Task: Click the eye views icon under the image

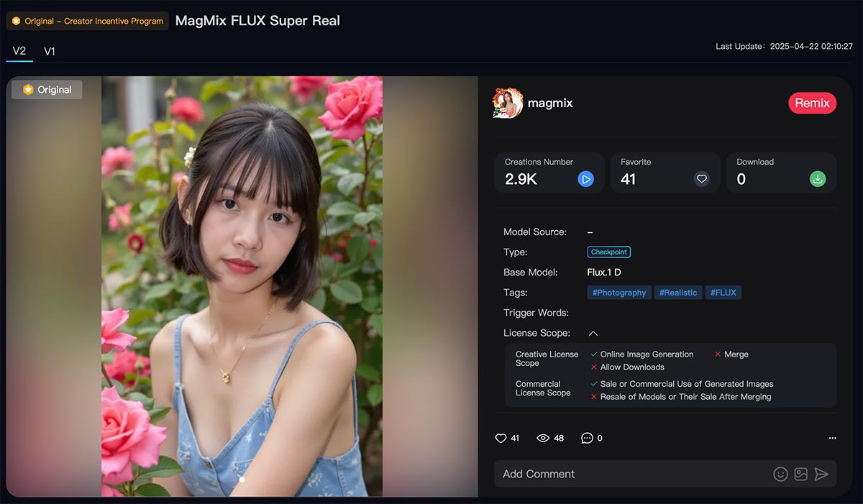Action: pos(544,438)
